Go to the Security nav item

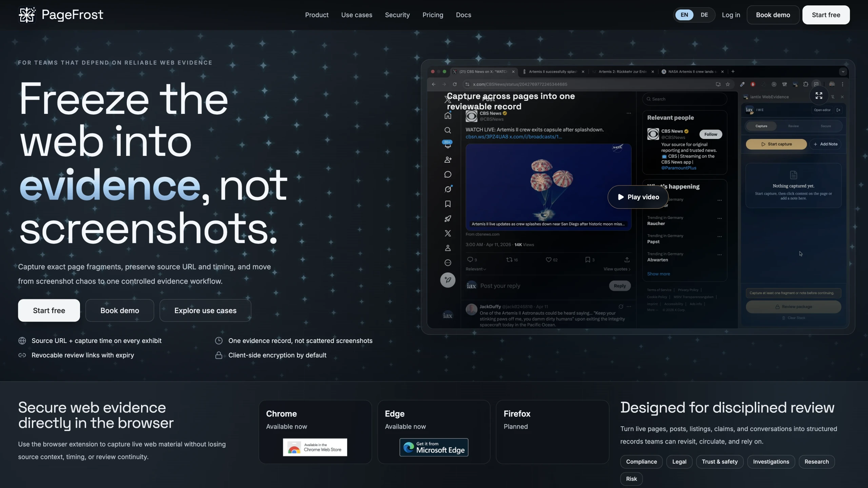tap(397, 15)
